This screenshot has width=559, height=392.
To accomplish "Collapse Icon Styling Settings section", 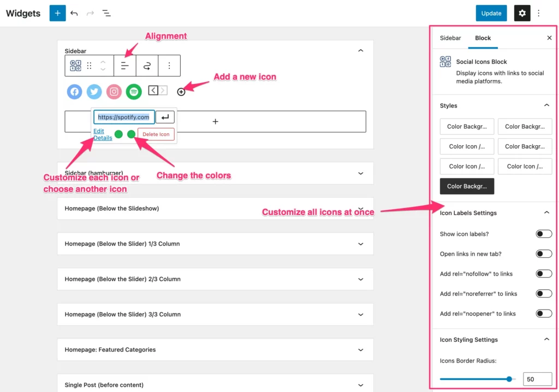I will tap(546, 339).
